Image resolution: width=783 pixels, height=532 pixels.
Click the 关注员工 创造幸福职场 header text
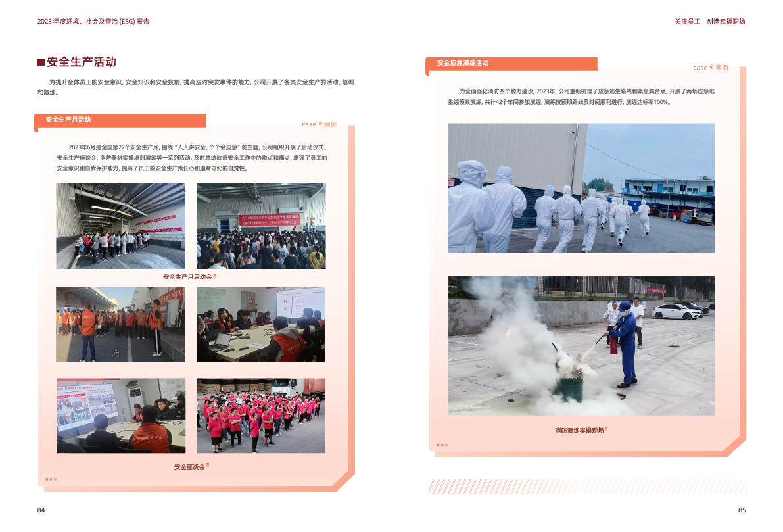tap(709, 22)
